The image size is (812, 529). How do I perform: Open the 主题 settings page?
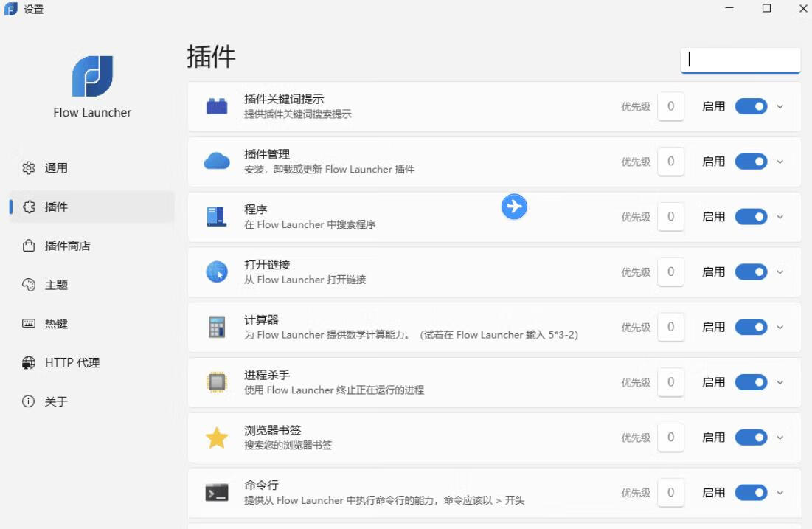pos(92,285)
